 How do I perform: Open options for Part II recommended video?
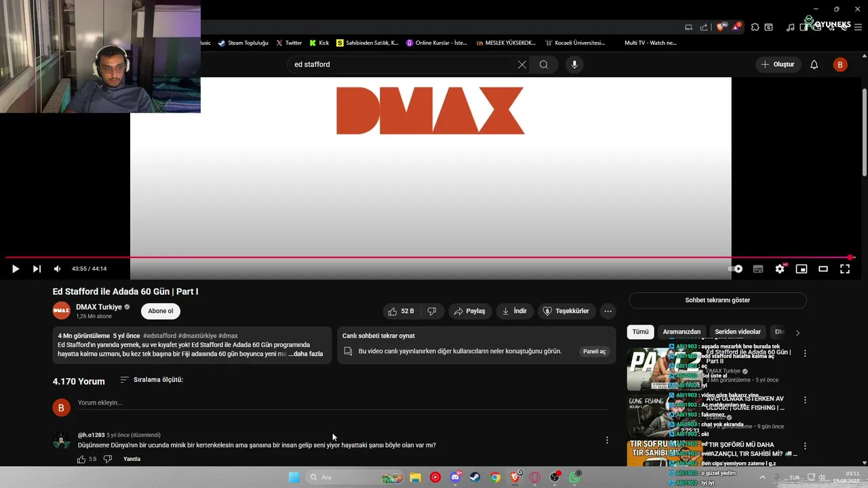(805, 354)
